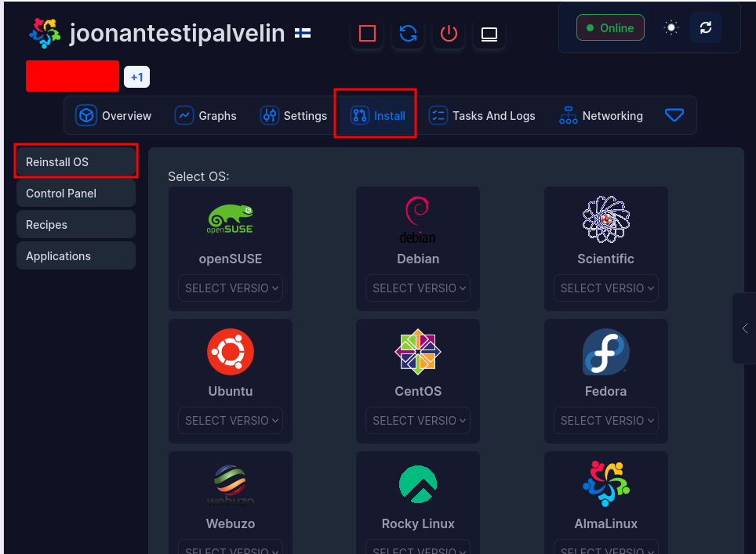The height and width of the screenshot is (554, 756).
Task: Open the Graphs tab
Action: tap(205, 116)
